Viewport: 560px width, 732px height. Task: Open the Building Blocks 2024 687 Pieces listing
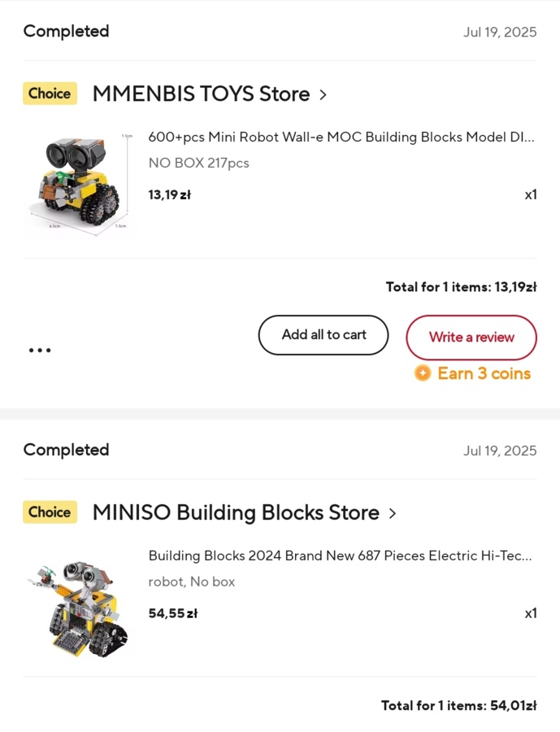(x=340, y=556)
